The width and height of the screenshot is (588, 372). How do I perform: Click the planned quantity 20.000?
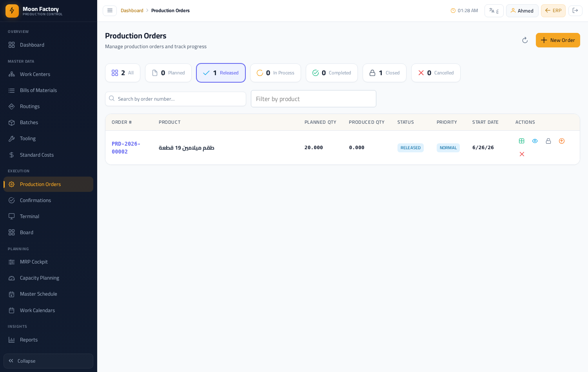tap(314, 148)
